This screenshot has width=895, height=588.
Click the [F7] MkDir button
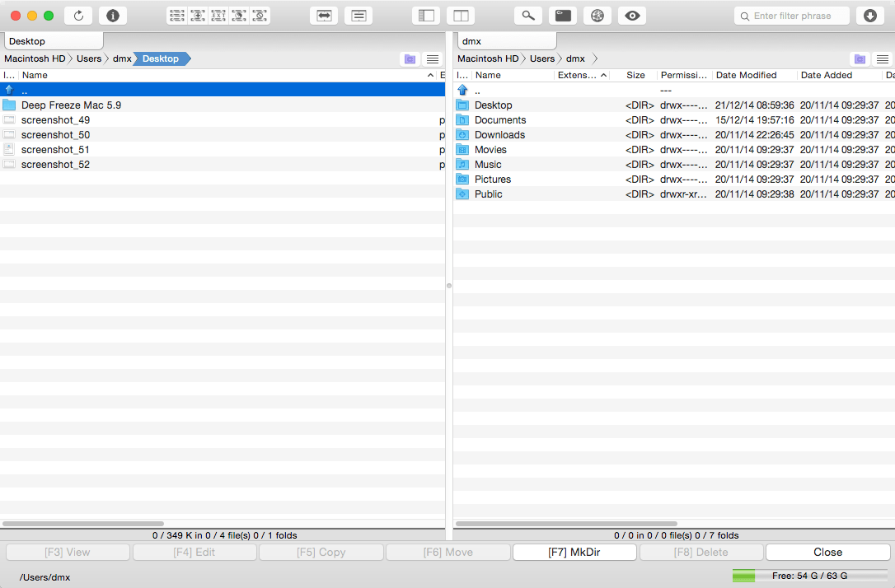(x=574, y=552)
